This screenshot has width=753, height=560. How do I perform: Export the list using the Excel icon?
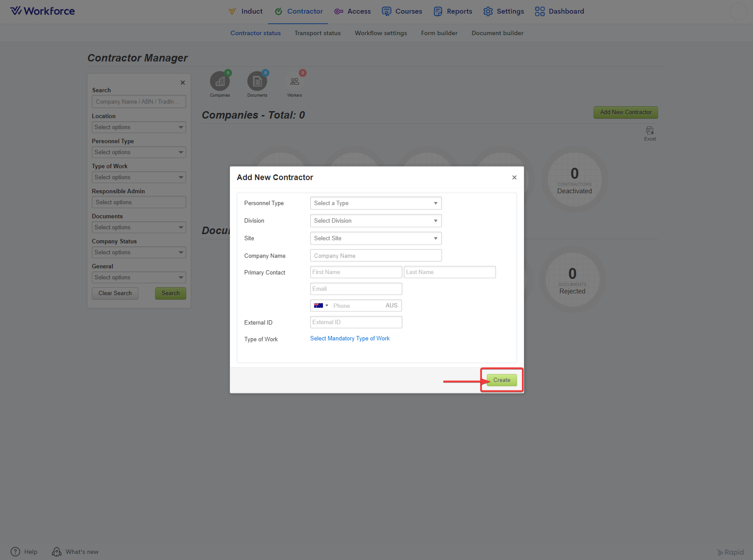click(x=650, y=131)
